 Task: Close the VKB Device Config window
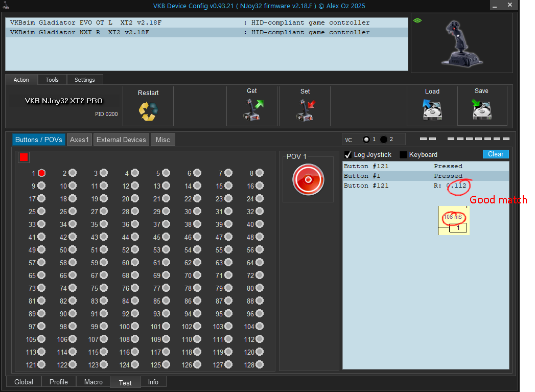click(x=510, y=5)
